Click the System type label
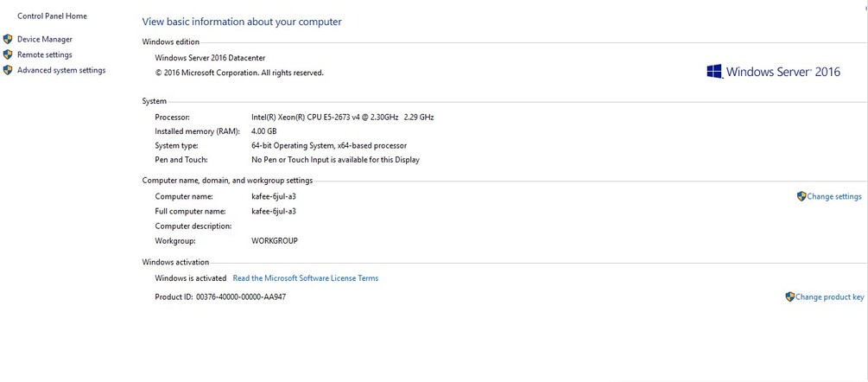This screenshot has height=382, width=868. point(176,145)
